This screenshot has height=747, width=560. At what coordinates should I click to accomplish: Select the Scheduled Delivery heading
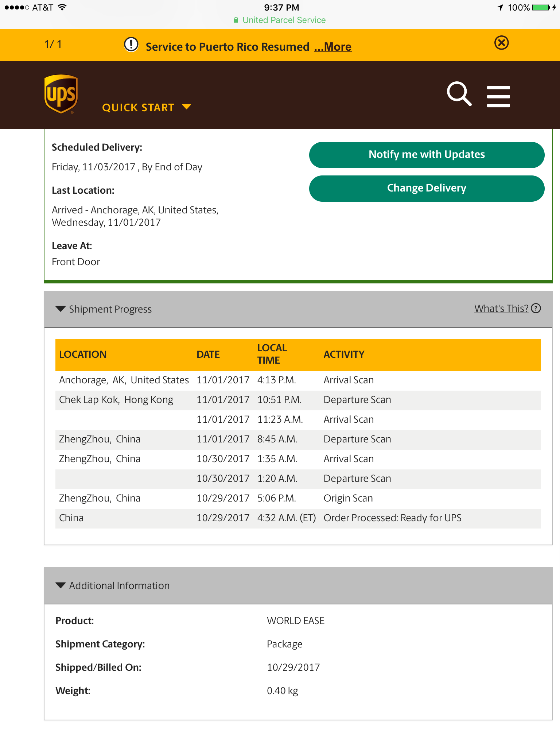point(97,147)
